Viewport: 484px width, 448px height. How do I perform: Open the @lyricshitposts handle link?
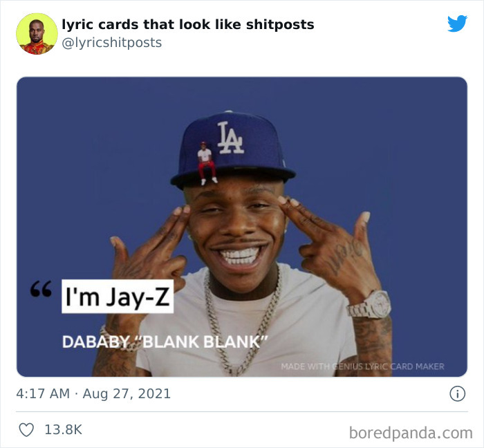(x=112, y=43)
